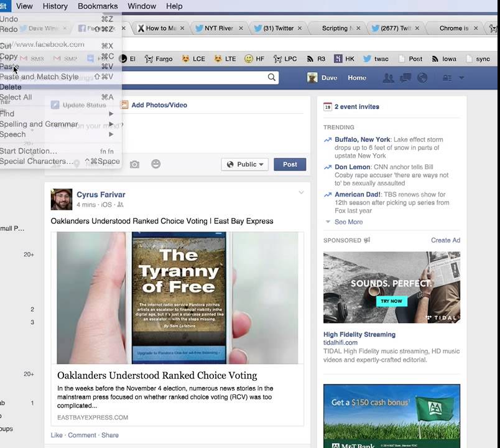The height and width of the screenshot is (448, 500).
Task: Click the emoji face icon in composer
Action: tap(155, 164)
